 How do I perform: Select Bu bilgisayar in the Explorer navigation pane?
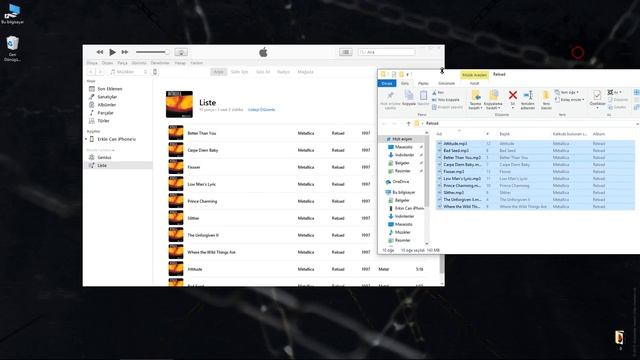pyautogui.click(x=404, y=192)
